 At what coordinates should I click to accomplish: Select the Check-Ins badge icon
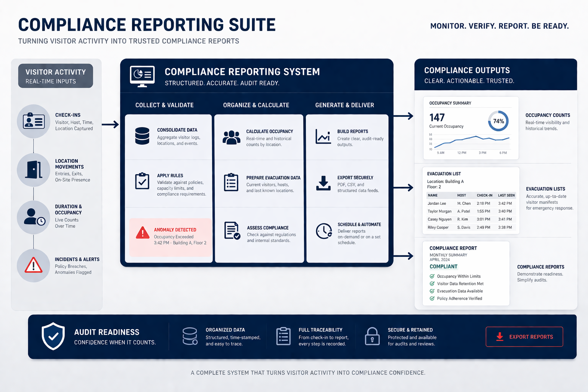coord(34,121)
